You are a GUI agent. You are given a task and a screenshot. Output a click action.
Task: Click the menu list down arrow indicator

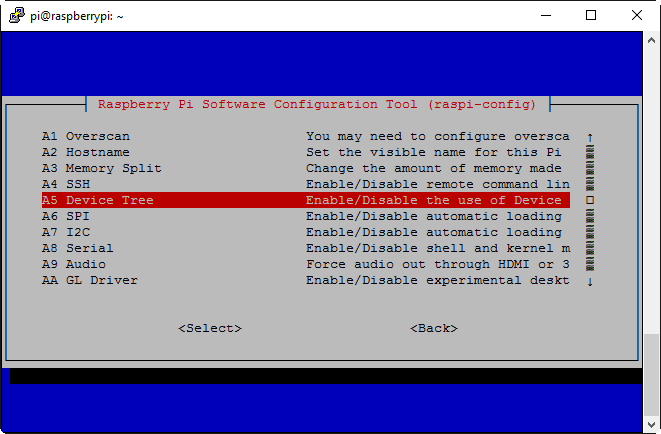590,281
